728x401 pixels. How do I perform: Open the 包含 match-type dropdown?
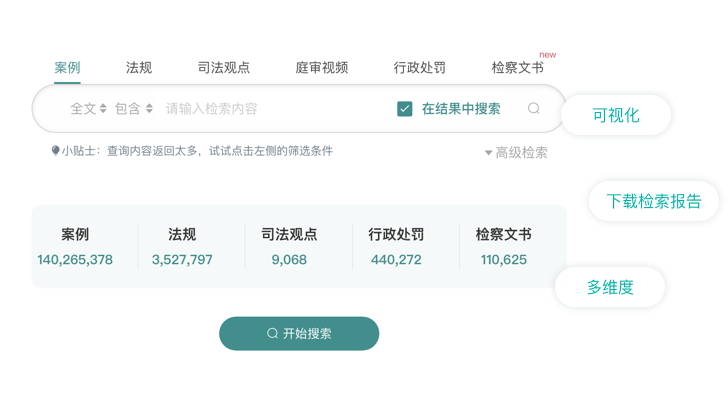[134, 109]
